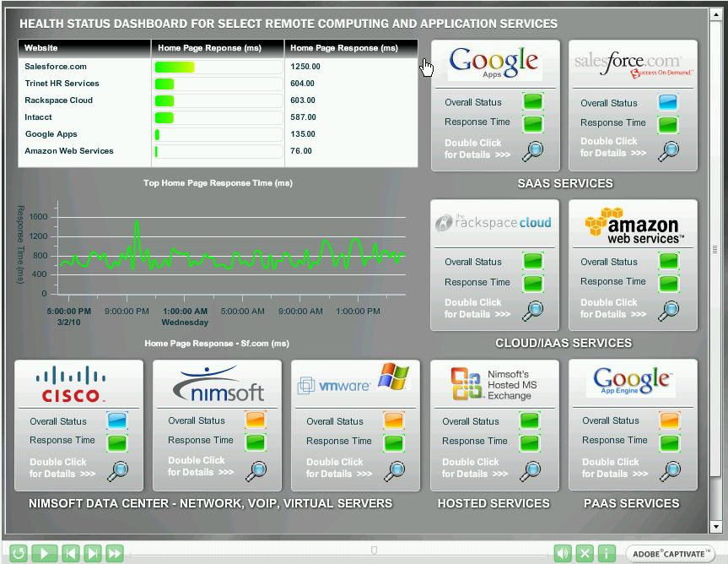Click Cisco green Response Time indicator
This screenshot has width=728, height=564.
[x=117, y=442]
